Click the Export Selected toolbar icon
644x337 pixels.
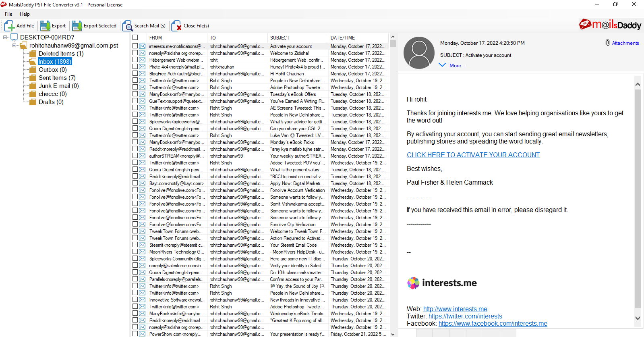[x=77, y=26]
